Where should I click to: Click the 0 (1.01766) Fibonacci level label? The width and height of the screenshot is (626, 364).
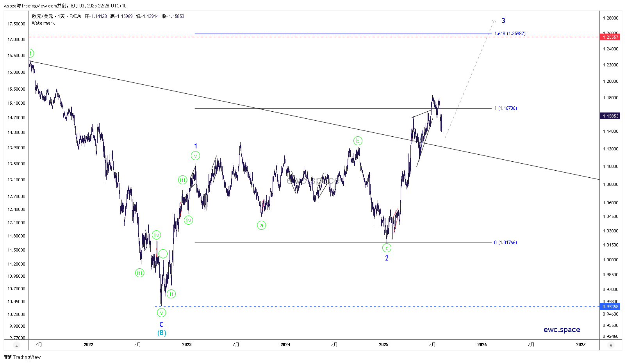point(505,243)
